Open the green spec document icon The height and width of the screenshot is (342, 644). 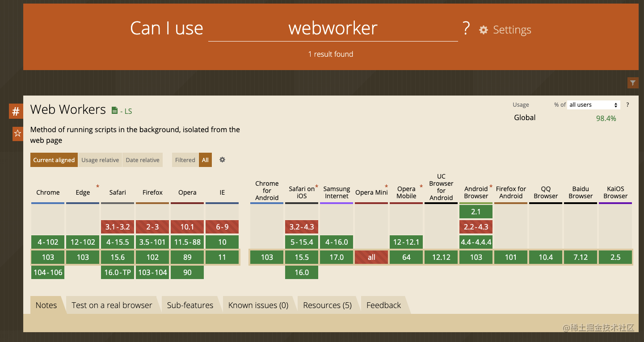point(114,111)
